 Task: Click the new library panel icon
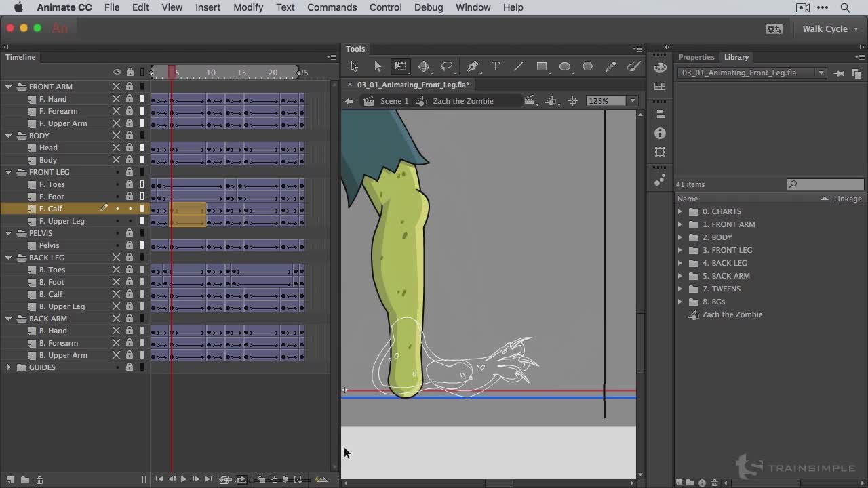856,73
